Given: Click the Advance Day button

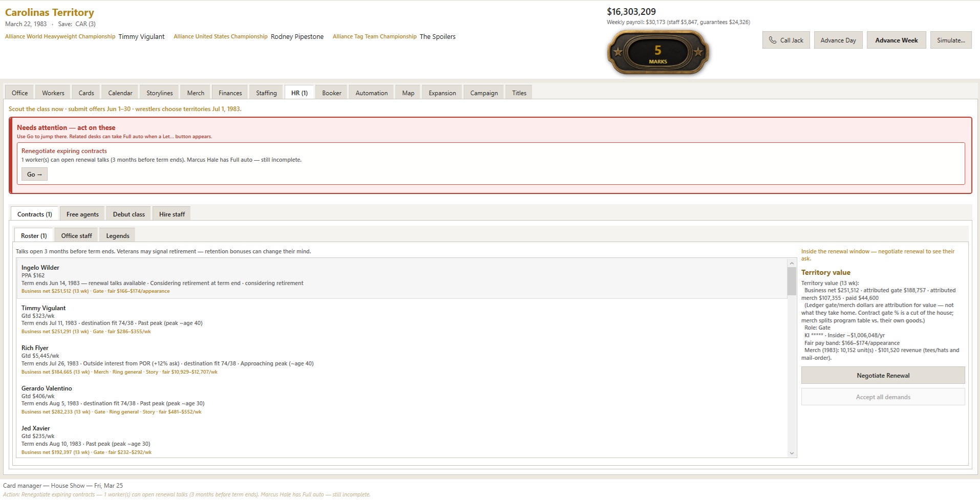Looking at the screenshot, I should pos(838,40).
